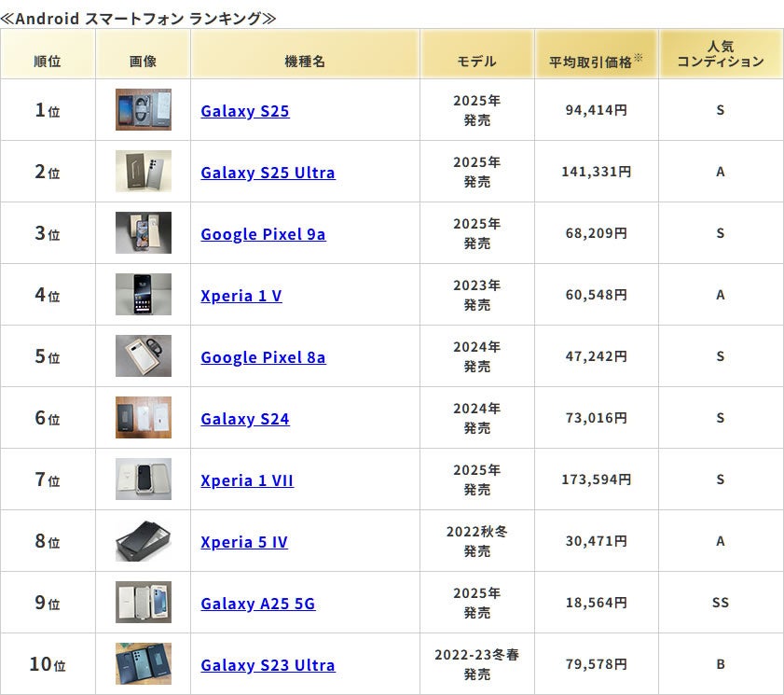
Task: Click the Xperia 1 V product thumbnail
Action: (144, 294)
